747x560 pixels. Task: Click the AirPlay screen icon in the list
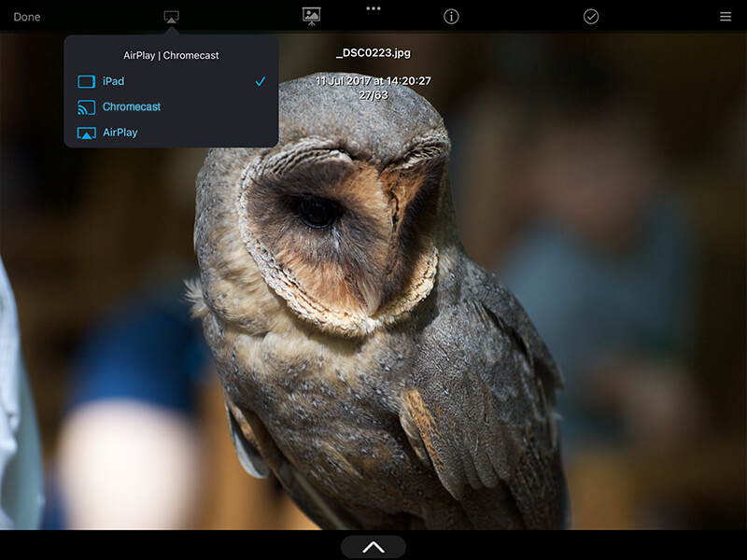click(86, 133)
